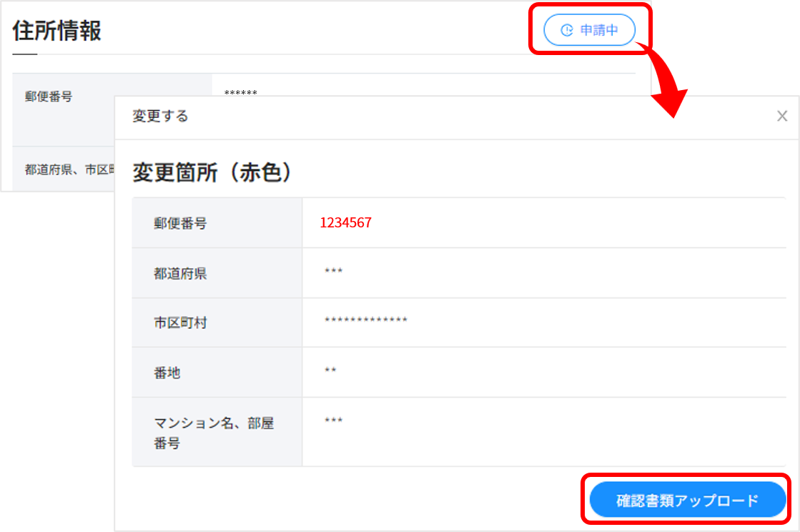Image resolution: width=800 pixels, height=532 pixels.
Task: Click the マンション名、部屋番号 label
Action: 214,433
